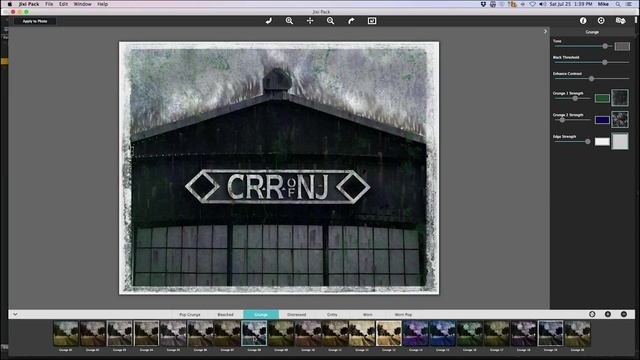Open the Window menu
Image resolution: width=640 pixels, height=360 pixels.
tap(82, 4)
